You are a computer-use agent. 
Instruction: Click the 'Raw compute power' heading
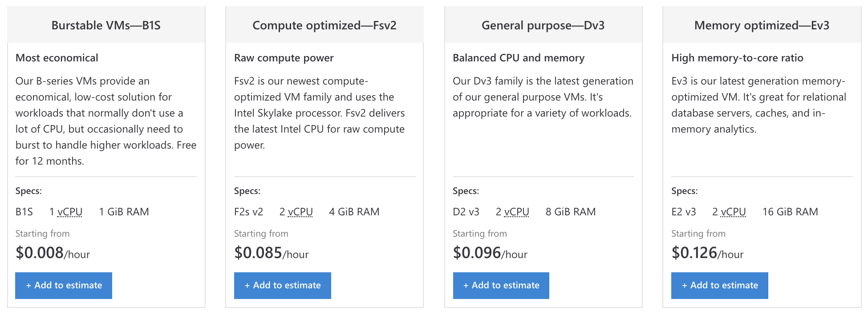point(284,58)
